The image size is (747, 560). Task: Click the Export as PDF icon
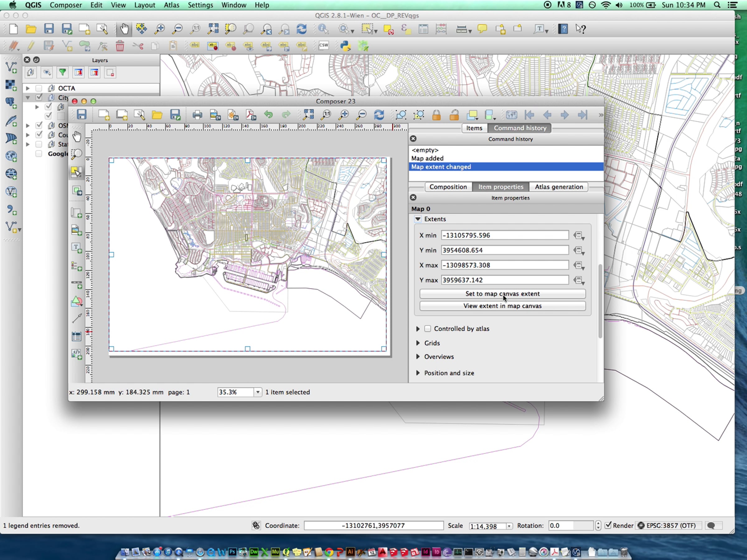pos(251,115)
